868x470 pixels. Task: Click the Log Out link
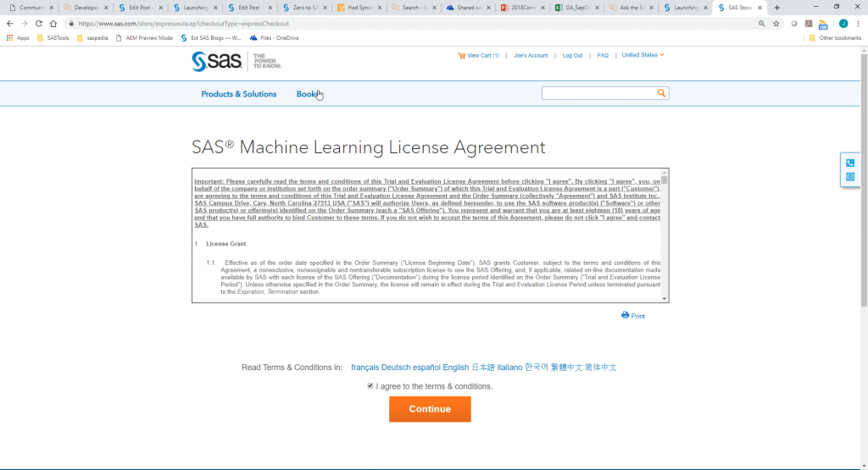572,55
